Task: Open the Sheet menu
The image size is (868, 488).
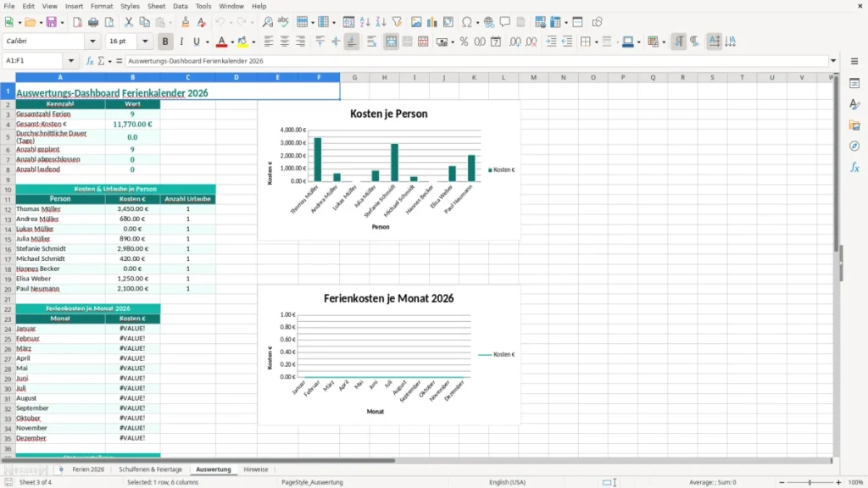Action: click(156, 6)
